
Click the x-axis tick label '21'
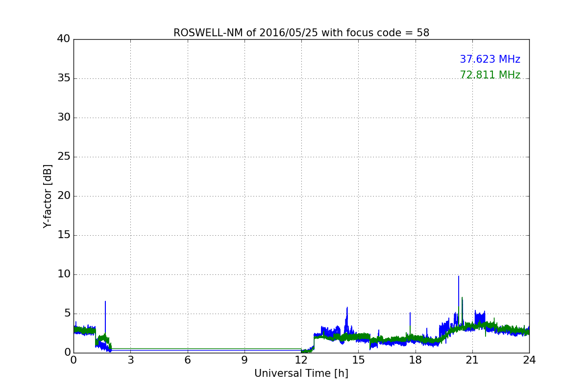point(472,360)
